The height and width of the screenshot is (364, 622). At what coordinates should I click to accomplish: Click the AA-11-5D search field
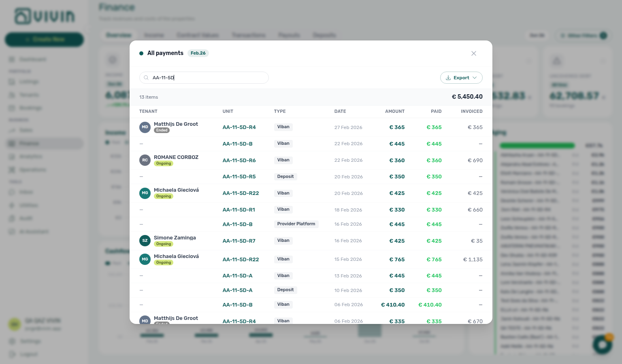(204, 78)
